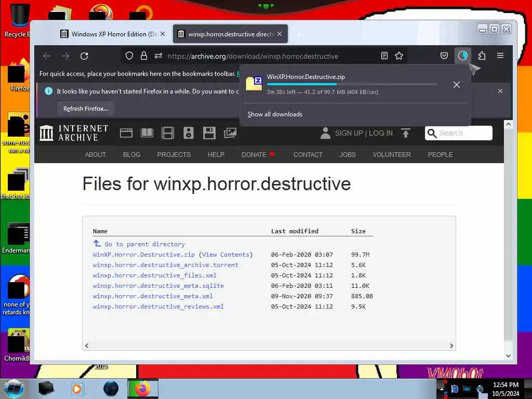Viewport: 532px width, 399px height.
Task: Click the user avatar icon
Action: [x=325, y=133]
